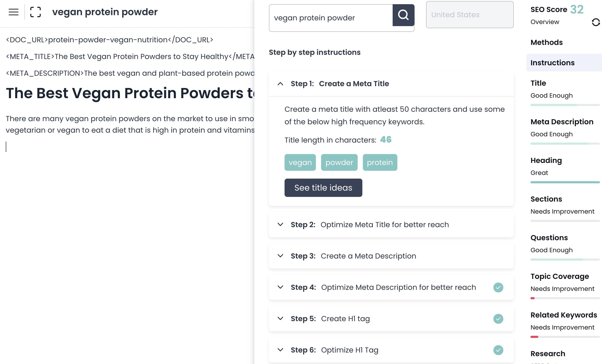This screenshot has width=602, height=364.
Task: Click Step 4 completed checkmark icon
Action: coord(498,287)
